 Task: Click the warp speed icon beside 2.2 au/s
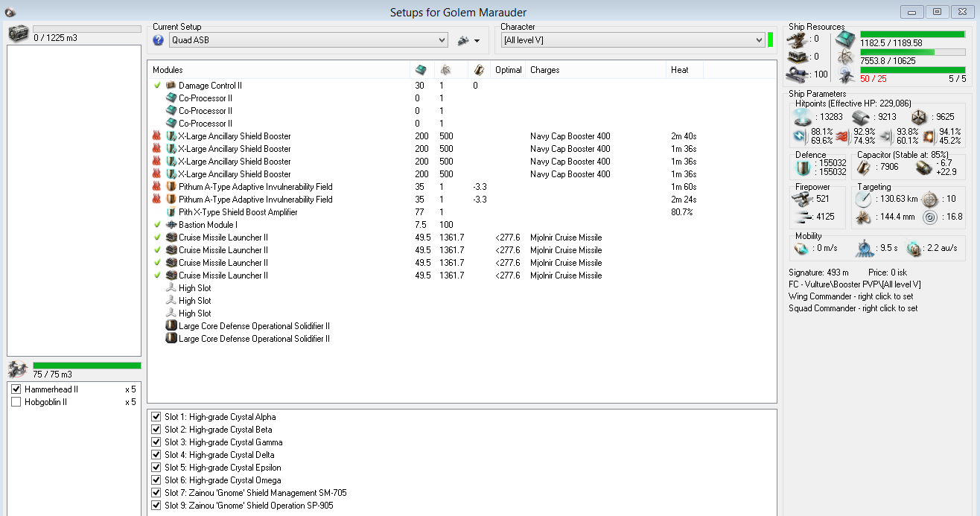914,248
